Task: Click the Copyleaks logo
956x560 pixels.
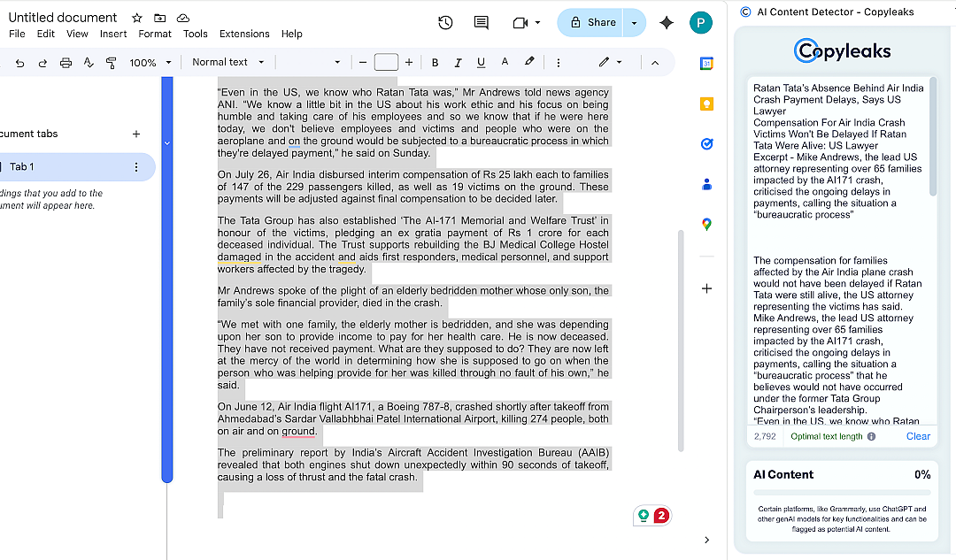Action: tap(842, 50)
